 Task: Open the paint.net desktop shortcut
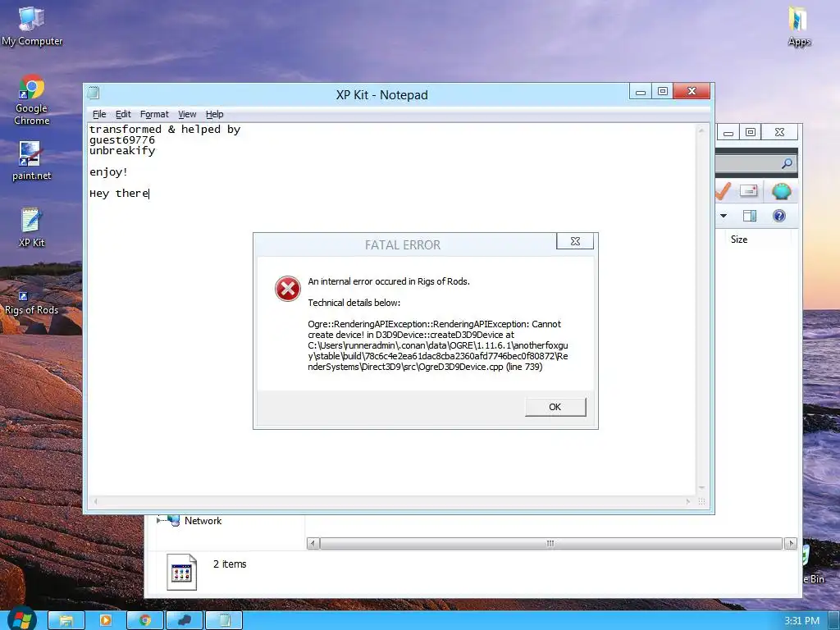click(x=32, y=161)
